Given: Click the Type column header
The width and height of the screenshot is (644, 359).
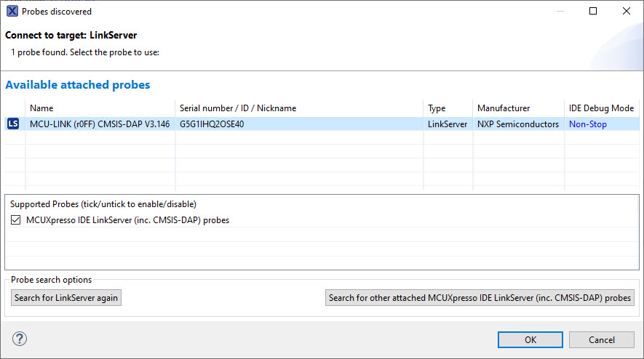Looking at the screenshot, I should tap(437, 108).
